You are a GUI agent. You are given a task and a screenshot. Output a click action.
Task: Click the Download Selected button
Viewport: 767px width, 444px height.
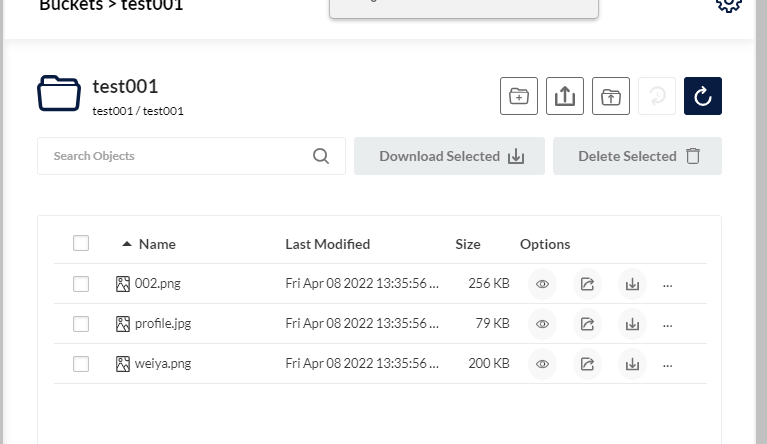[x=449, y=156]
